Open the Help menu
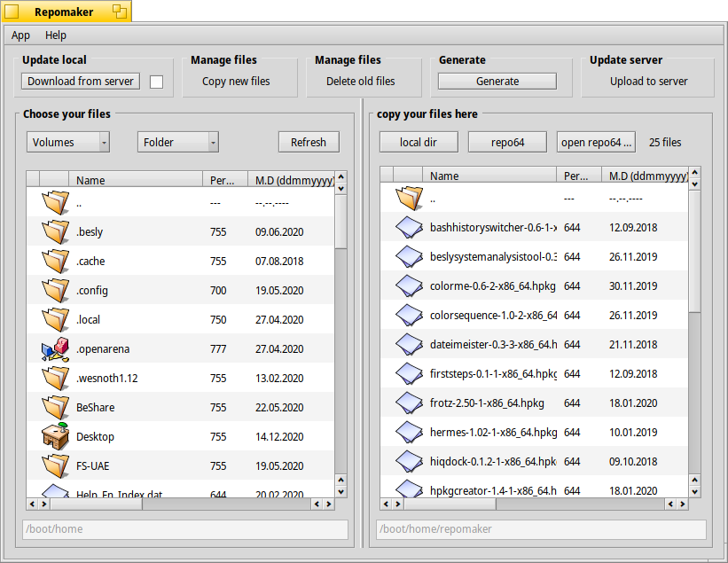 point(56,35)
